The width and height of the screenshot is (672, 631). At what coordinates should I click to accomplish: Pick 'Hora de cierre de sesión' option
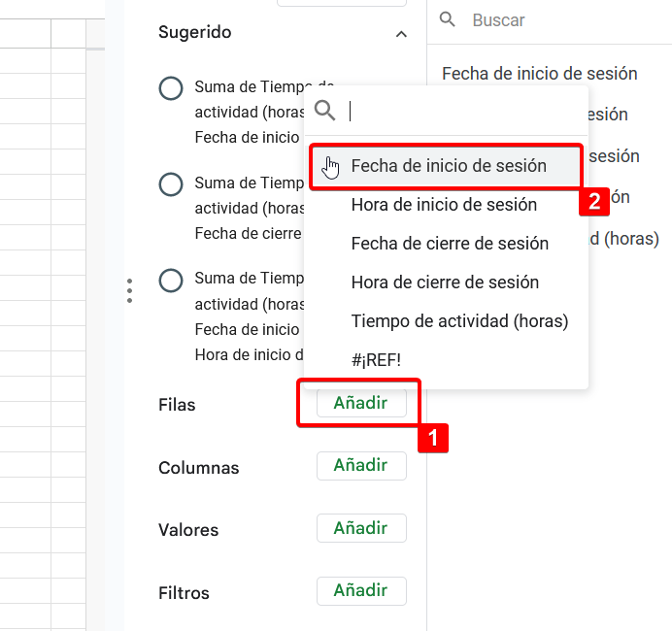point(445,282)
